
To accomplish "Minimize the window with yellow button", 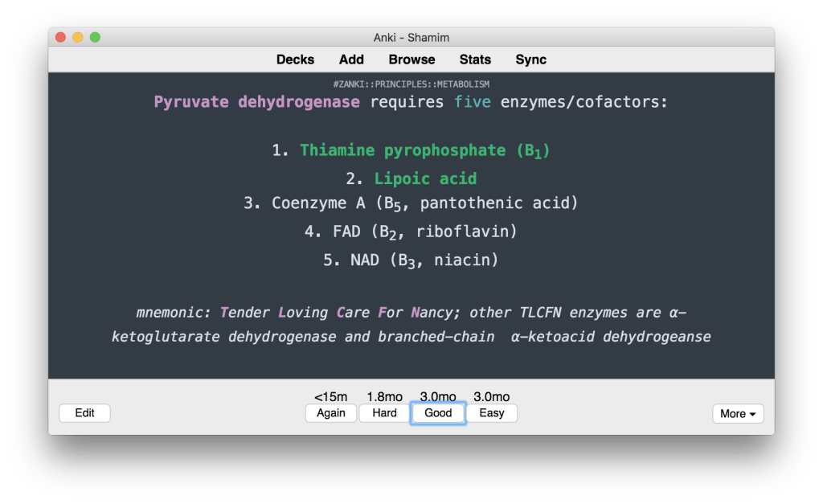I will (x=78, y=37).
